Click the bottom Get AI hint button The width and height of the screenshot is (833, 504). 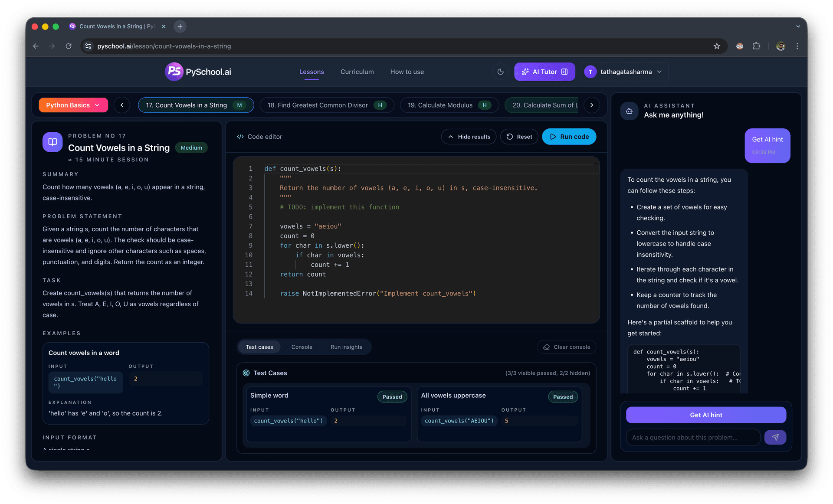[706, 415]
